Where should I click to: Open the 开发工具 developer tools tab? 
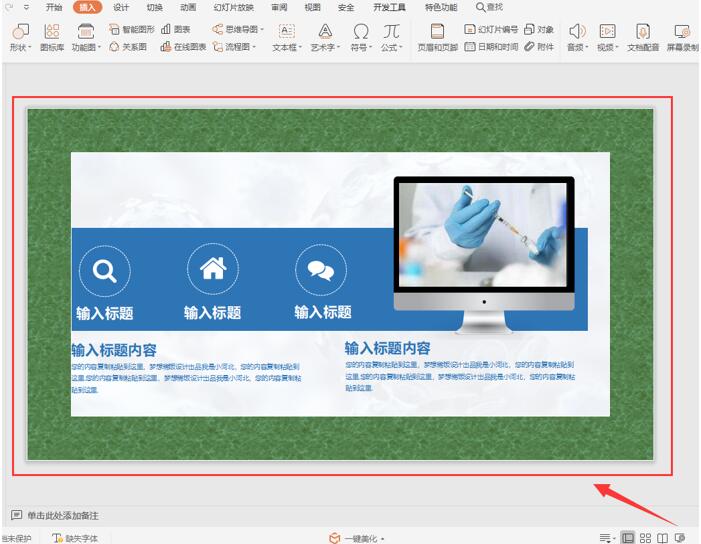[x=389, y=7]
